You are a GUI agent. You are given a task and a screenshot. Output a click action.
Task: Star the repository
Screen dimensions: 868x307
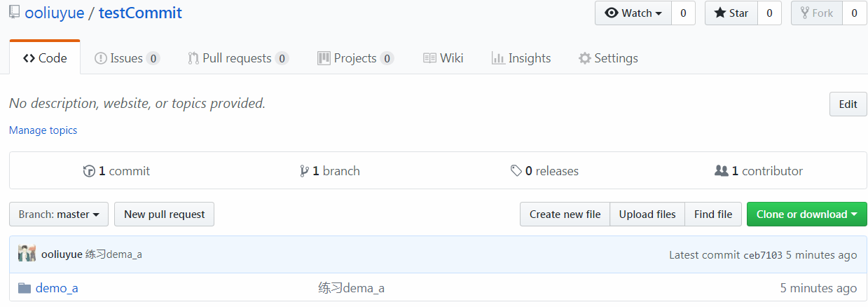(731, 13)
